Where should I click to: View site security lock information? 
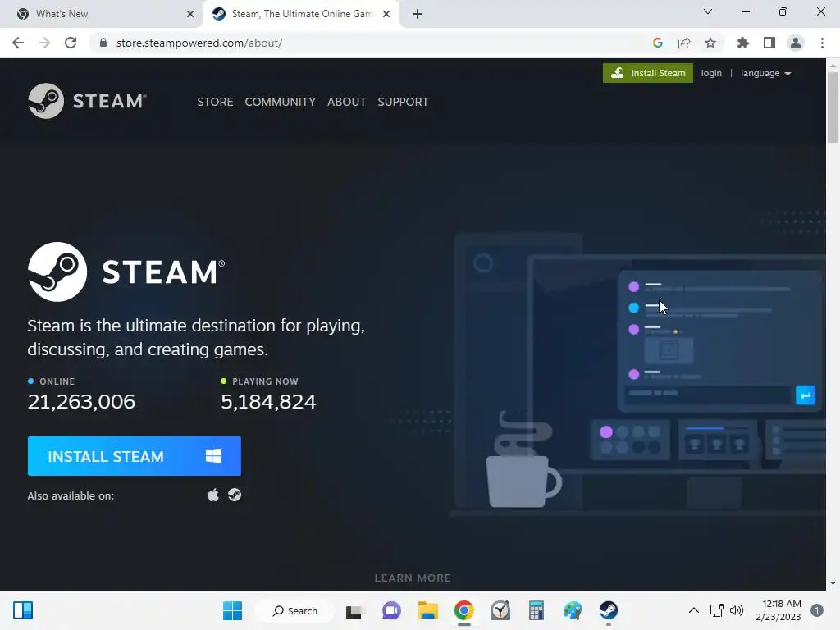point(103,43)
